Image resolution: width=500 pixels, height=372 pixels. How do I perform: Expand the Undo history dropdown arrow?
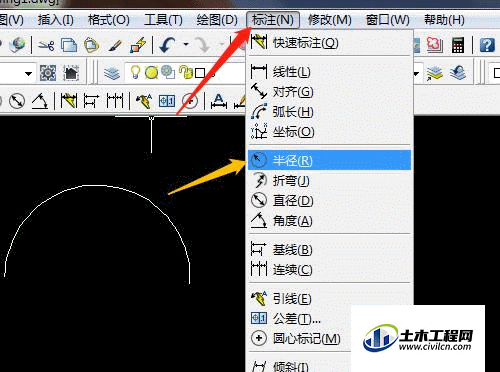pyautogui.click(x=186, y=44)
